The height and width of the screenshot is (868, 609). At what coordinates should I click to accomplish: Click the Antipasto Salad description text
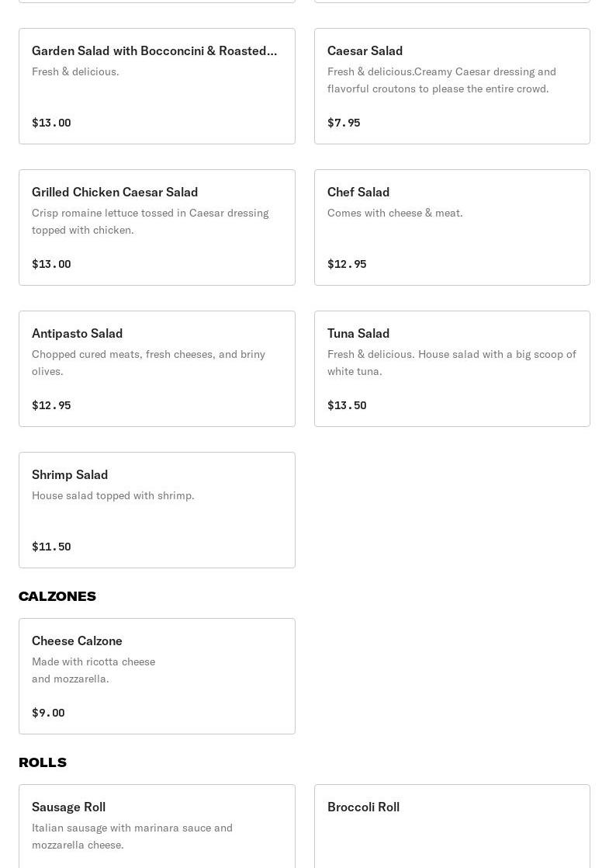coord(148,363)
